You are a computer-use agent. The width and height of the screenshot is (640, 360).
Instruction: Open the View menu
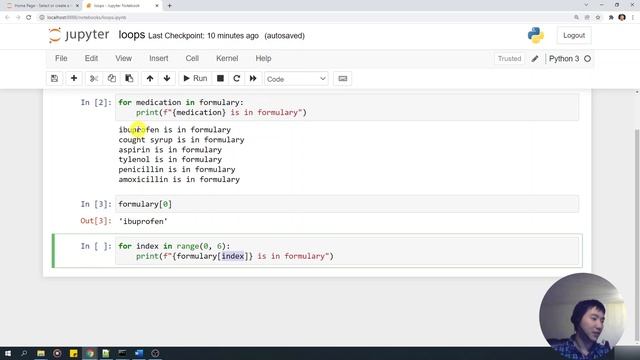123,58
